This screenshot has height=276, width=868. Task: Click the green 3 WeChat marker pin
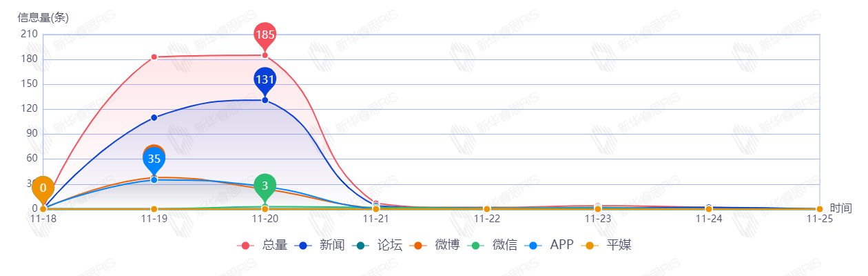tap(265, 186)
